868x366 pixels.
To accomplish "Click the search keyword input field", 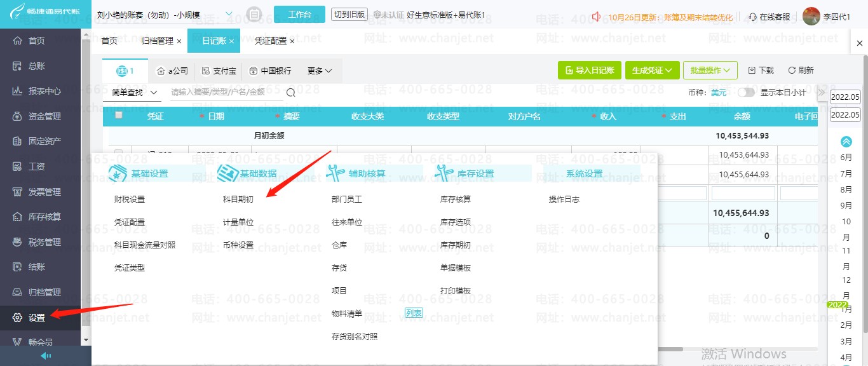I will (x=226, y=93).
